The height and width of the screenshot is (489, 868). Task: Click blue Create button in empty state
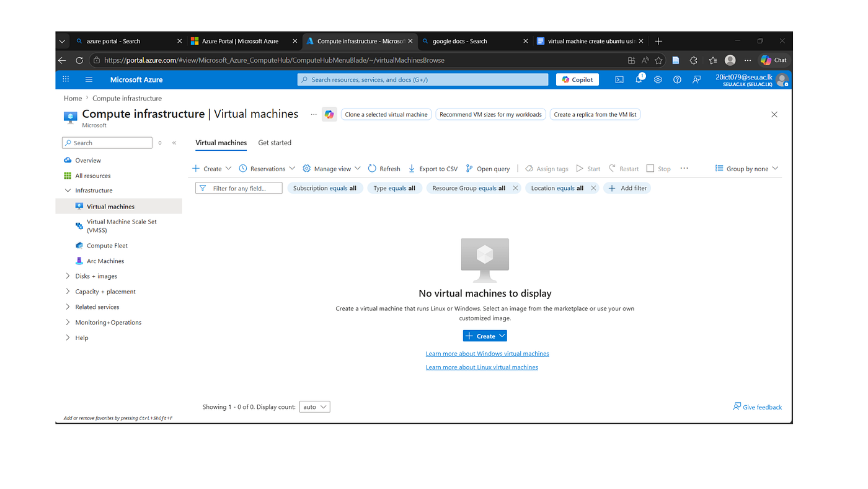[x=485, y=336]
